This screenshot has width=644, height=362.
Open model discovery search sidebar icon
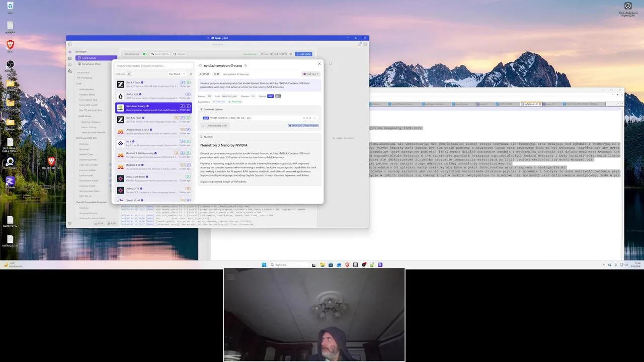pyautogui.click(x=70, y=71)
